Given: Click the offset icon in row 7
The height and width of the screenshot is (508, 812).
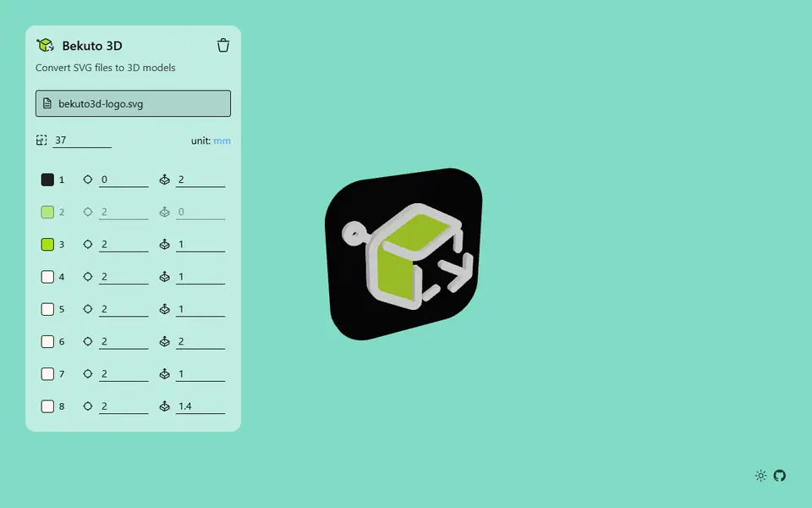Looking at the screenshot, I should point(87,373).
